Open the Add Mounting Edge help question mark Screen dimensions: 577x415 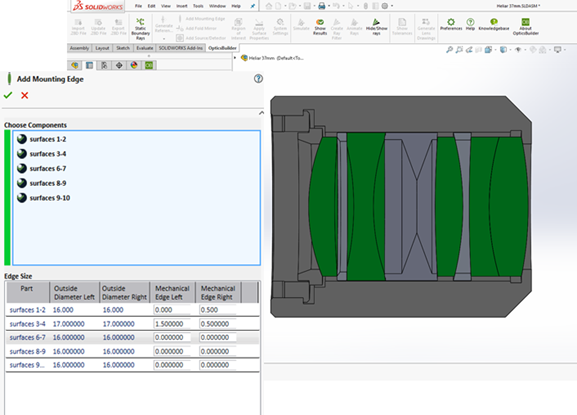click(x=258, y=78)
